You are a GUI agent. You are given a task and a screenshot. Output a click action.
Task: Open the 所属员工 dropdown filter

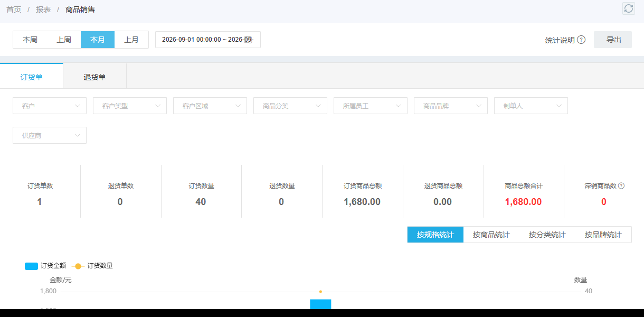371,106
